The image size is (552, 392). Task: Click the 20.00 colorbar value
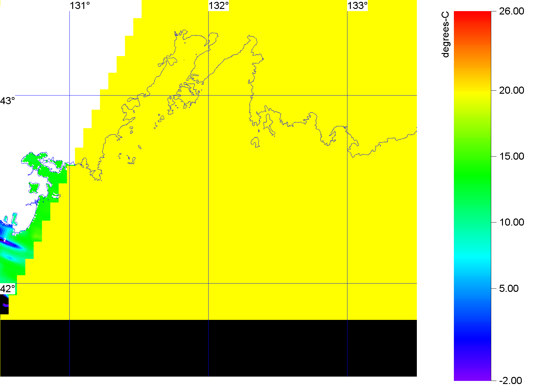point(511,90)
